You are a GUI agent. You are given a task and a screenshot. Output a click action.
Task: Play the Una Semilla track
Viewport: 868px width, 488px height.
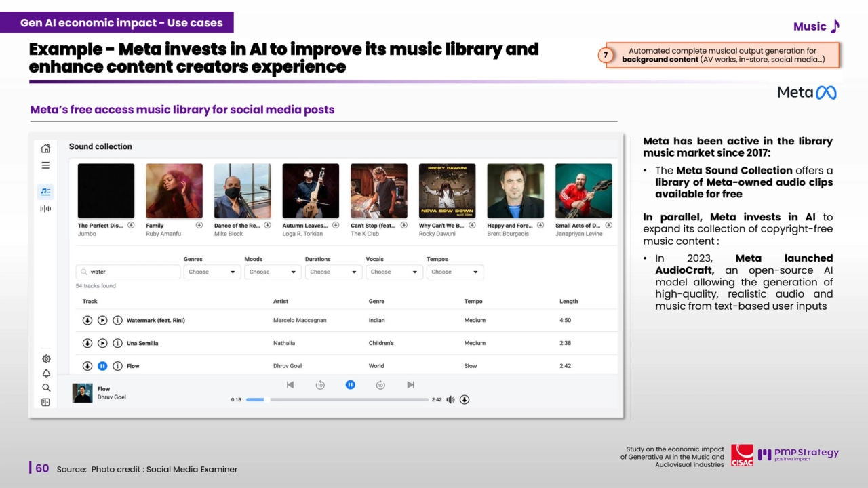pos(102,343)
